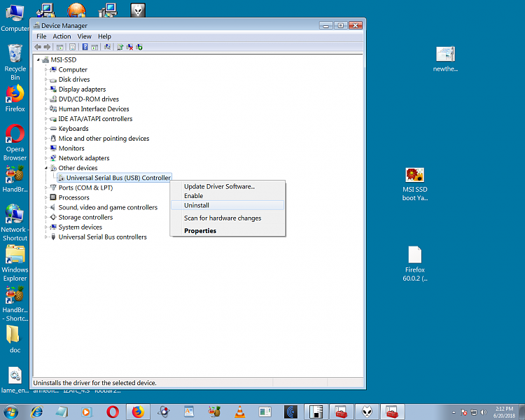
Task: Expand the Universal Serial Bus controllers node
Action: tap(46, 237)
